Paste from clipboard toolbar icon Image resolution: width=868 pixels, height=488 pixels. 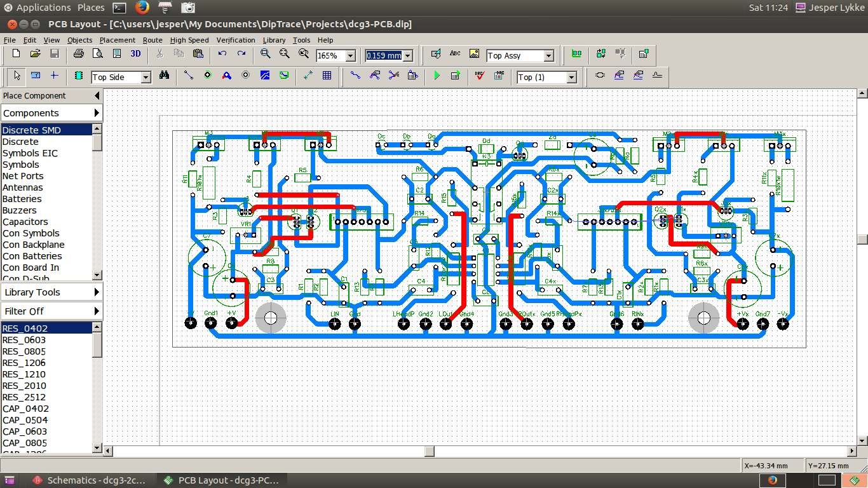tap(198, 55)
